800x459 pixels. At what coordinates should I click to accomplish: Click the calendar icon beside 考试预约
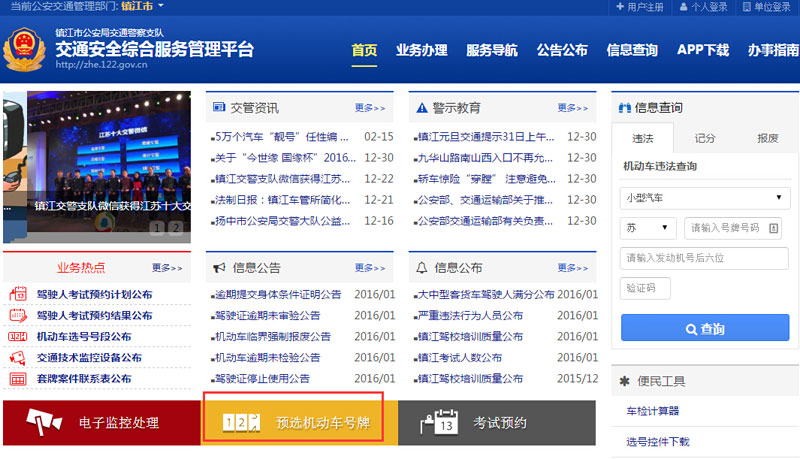point(440,423)
